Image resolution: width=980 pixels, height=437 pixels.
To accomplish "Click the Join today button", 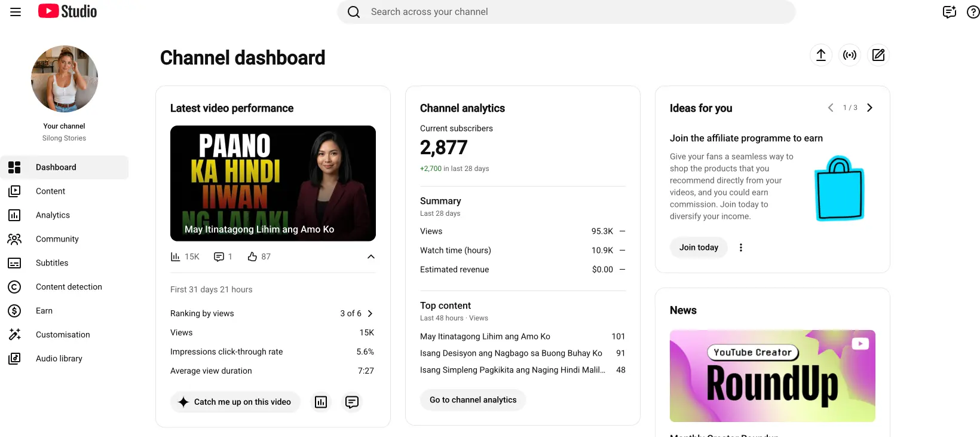I will coord(699,247).
